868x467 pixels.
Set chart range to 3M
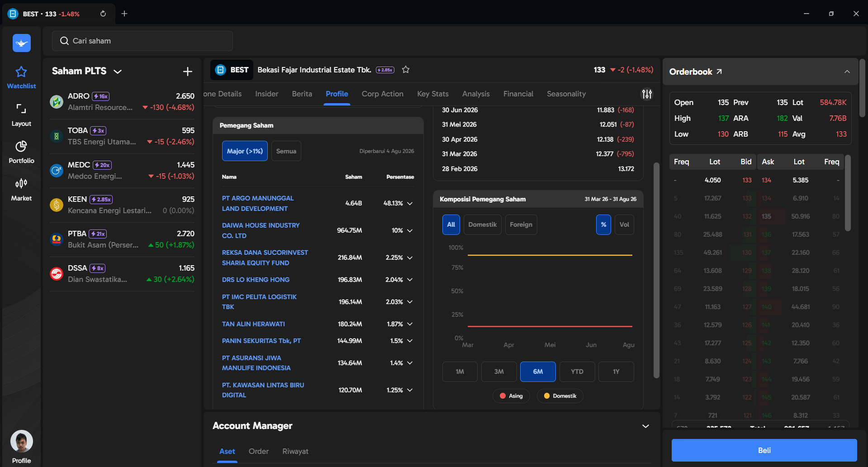click(x=499, y=372)
